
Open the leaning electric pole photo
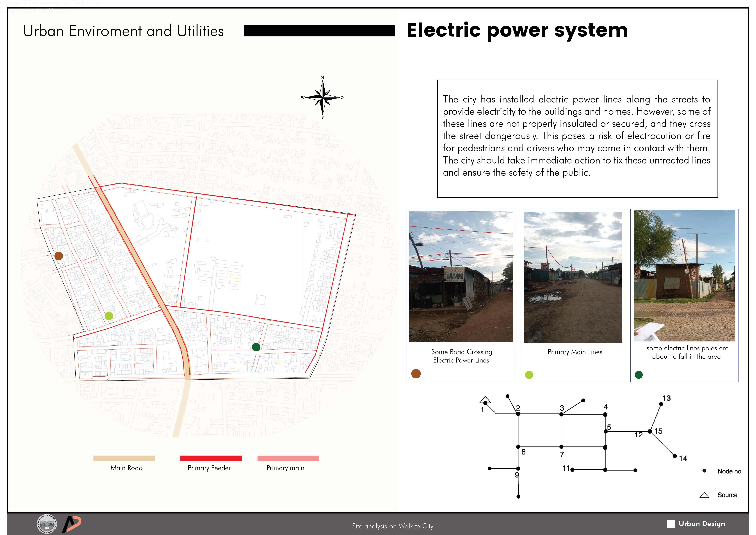tap(684, 275)
